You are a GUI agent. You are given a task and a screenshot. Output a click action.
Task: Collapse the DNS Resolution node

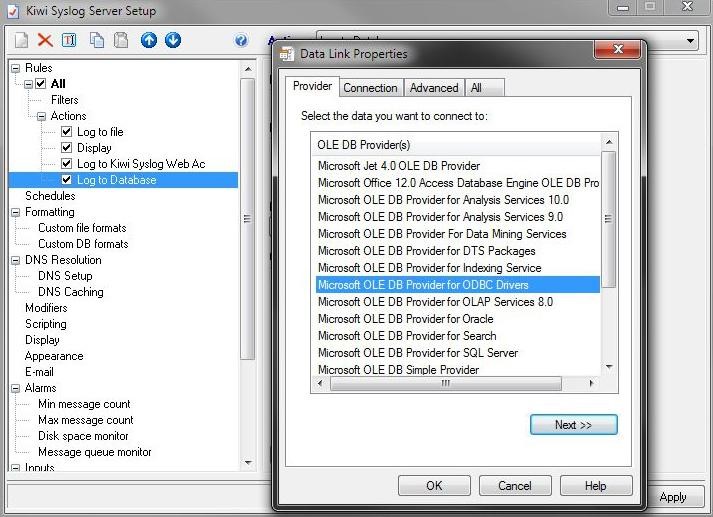[x=15, y=261]
